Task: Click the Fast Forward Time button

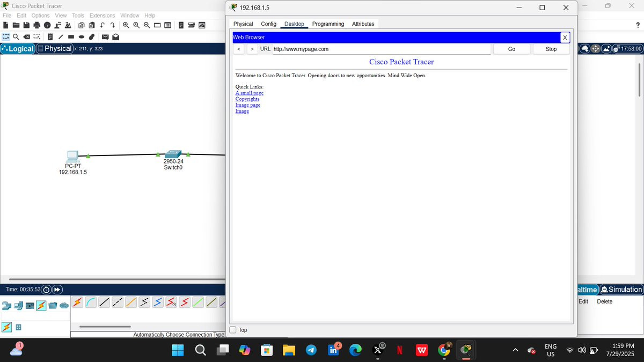Action: point(57,290)
